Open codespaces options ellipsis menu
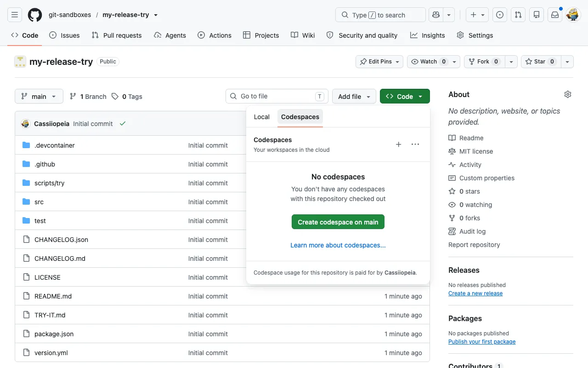This screenshot has width=588, height=368. [415, 144]
